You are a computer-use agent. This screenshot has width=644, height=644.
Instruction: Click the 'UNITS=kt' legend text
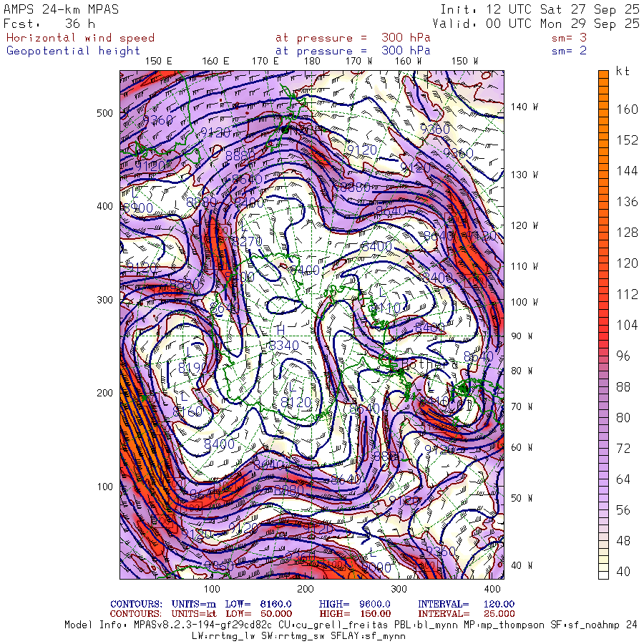194,614
